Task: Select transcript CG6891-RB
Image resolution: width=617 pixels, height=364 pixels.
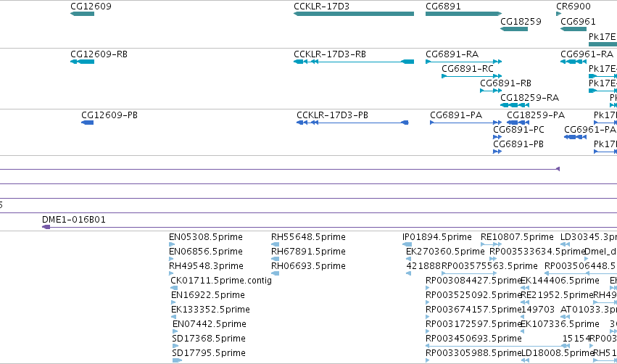Action: (505, 83)
